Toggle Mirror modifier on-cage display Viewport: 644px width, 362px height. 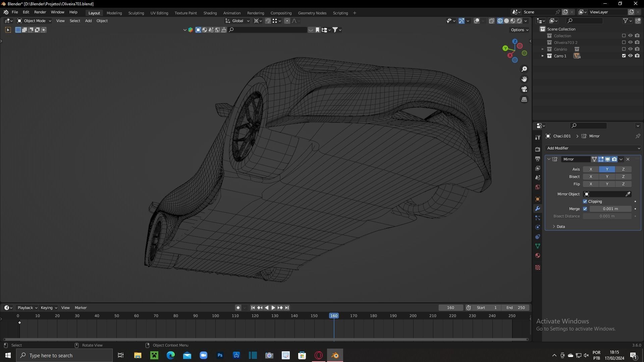[x=594, y=159]
